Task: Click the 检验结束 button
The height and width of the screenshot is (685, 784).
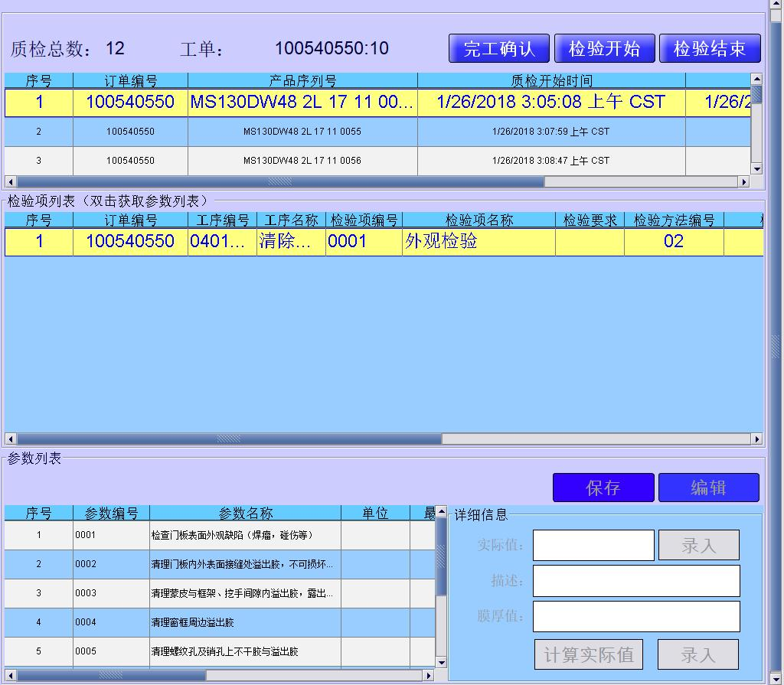Action: tap(709, 49)
